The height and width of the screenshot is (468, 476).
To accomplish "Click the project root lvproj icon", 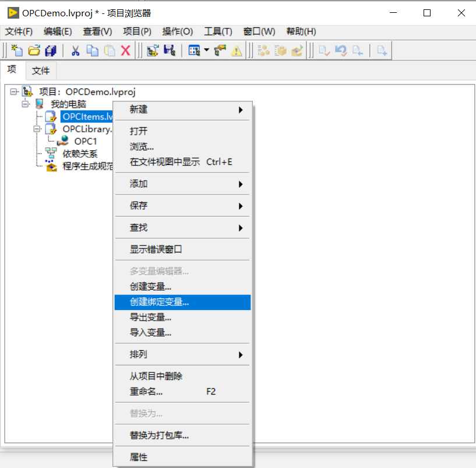I will (27, 92).
